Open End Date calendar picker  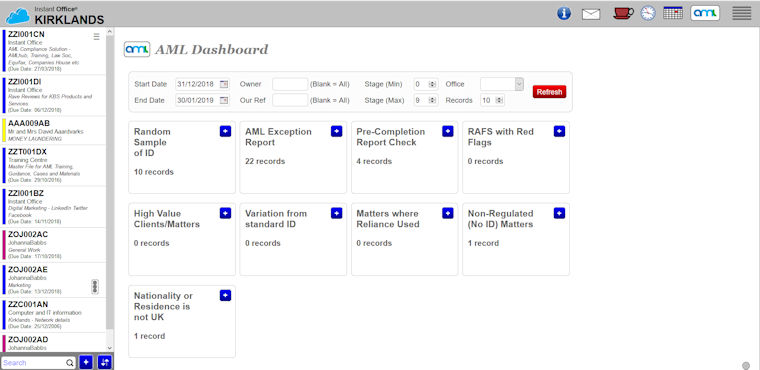(x=223, y=100)
